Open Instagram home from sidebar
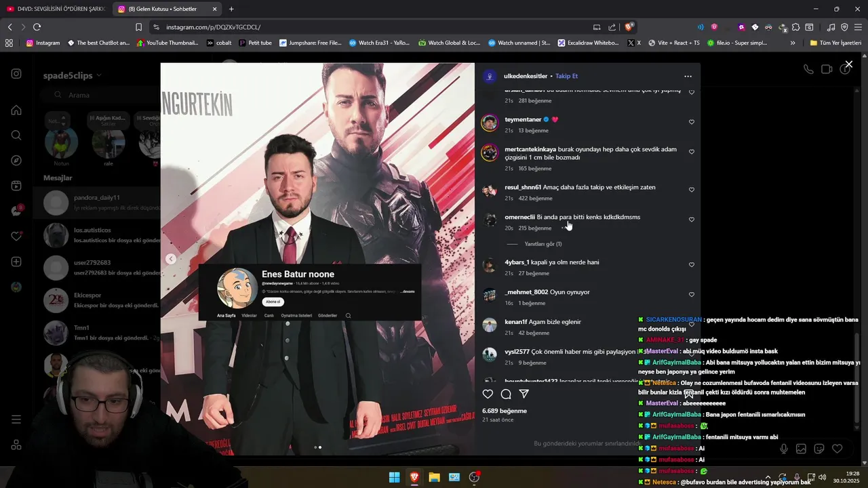Image resolution: width=868 pixels, height=488 pixels. point(16,110)
